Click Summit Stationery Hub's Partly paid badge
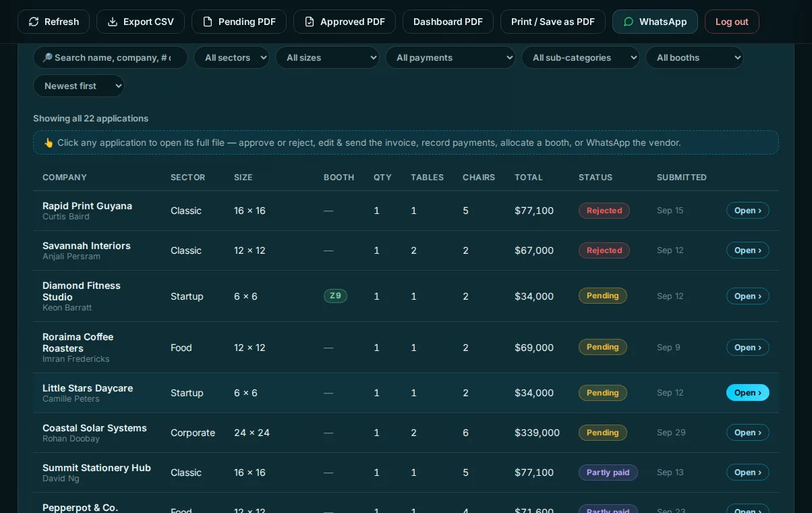Screen dimensions: 812x513 pos(608,473)
